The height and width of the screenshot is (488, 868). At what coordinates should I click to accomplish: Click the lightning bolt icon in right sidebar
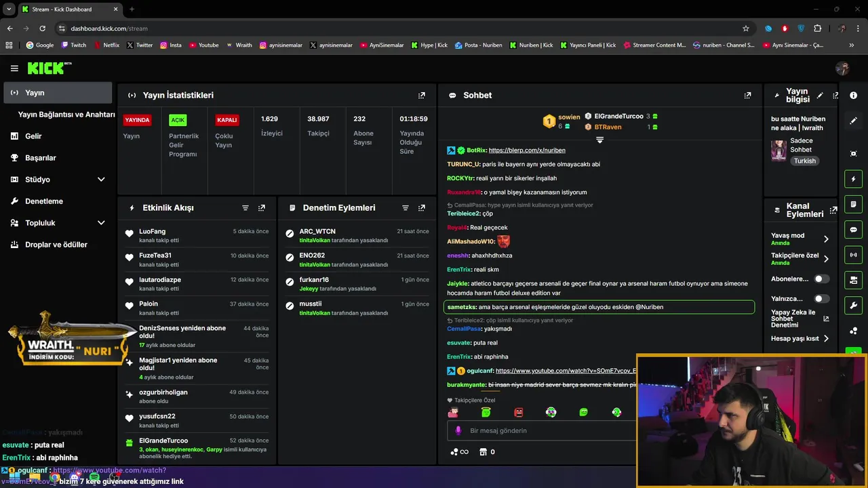[x=853, y=179]
